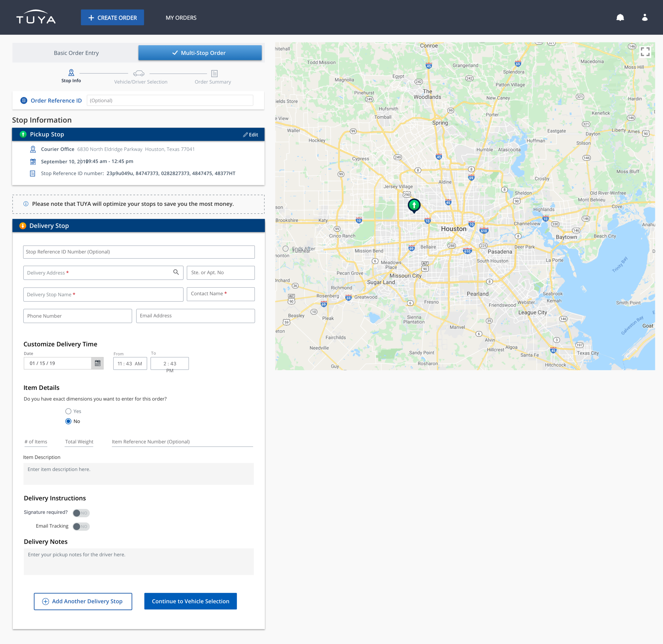Open the user profile icon
The height and width of the screenshot is (644, 663).
(x=645, y=17)
